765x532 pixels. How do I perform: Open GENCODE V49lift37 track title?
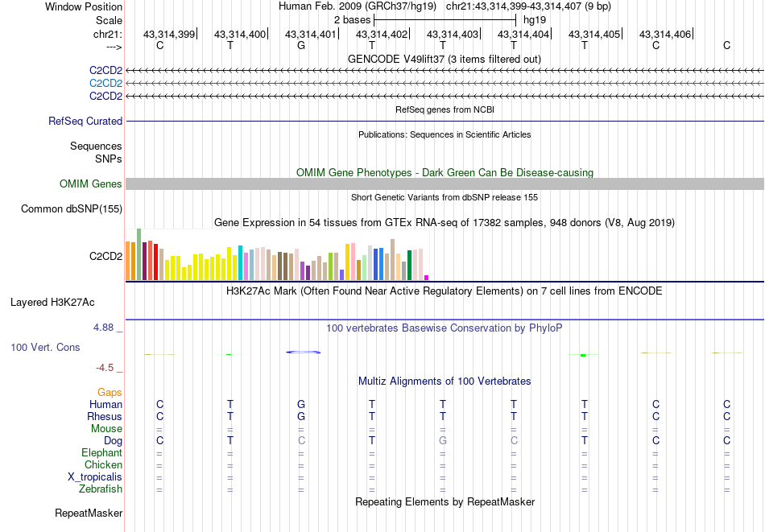click(444, 59)
